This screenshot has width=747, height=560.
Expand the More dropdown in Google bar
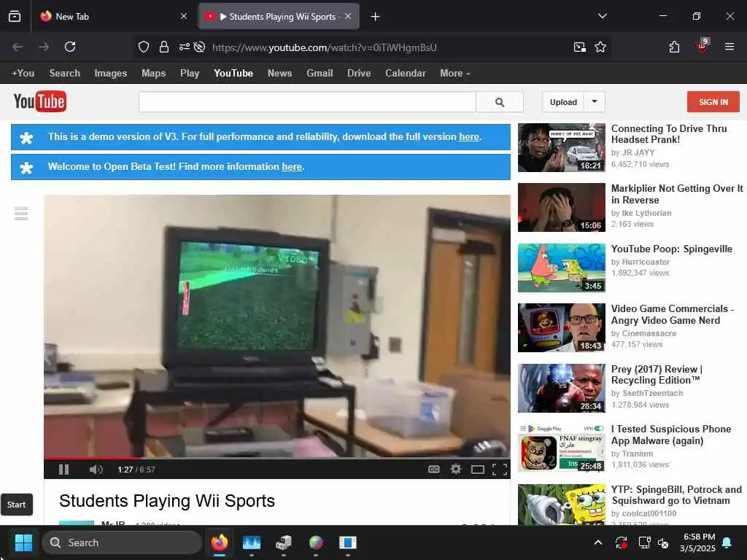(455, 74)
